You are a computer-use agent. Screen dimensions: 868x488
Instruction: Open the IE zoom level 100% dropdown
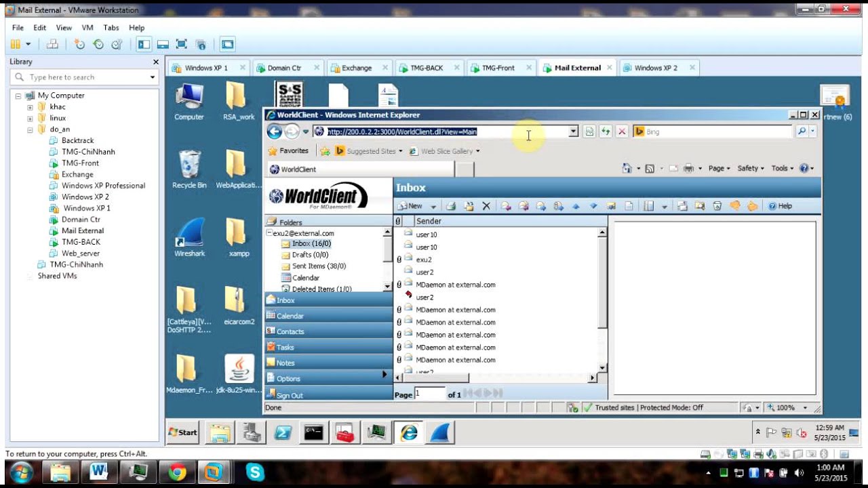[x=805, y=408]
